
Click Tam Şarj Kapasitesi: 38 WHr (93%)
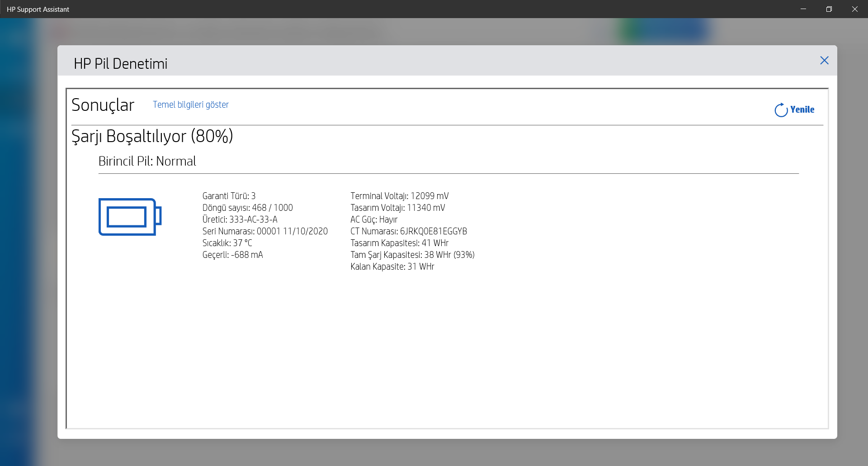click(413, 255)
